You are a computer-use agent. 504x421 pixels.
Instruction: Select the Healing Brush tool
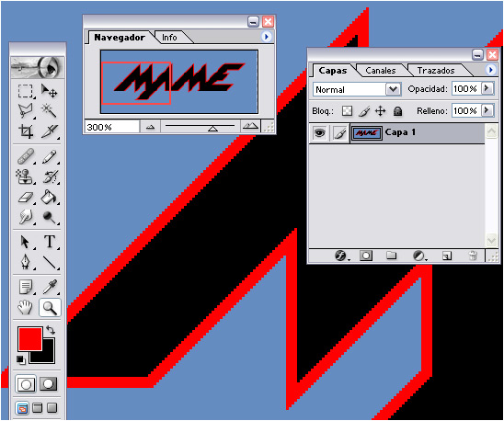point(26,156)
